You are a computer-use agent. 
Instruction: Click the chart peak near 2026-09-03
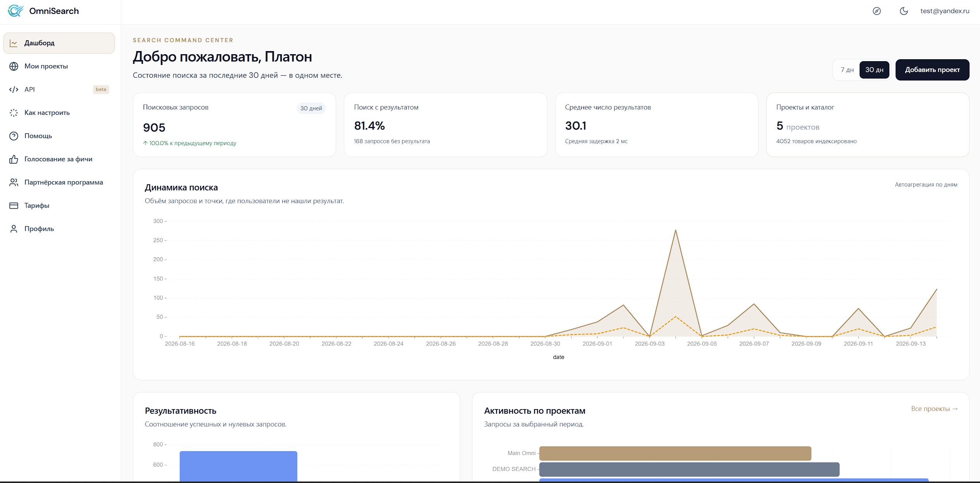(676, 230)
